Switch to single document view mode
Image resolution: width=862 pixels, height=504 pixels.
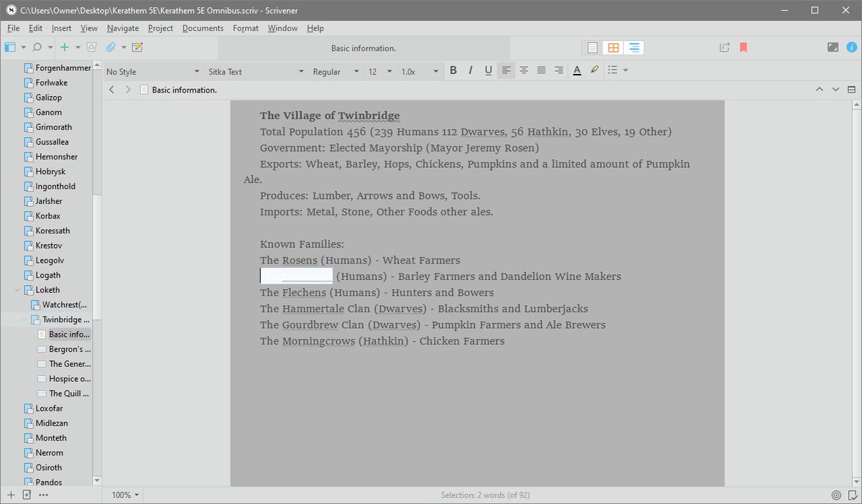(593, 47)
